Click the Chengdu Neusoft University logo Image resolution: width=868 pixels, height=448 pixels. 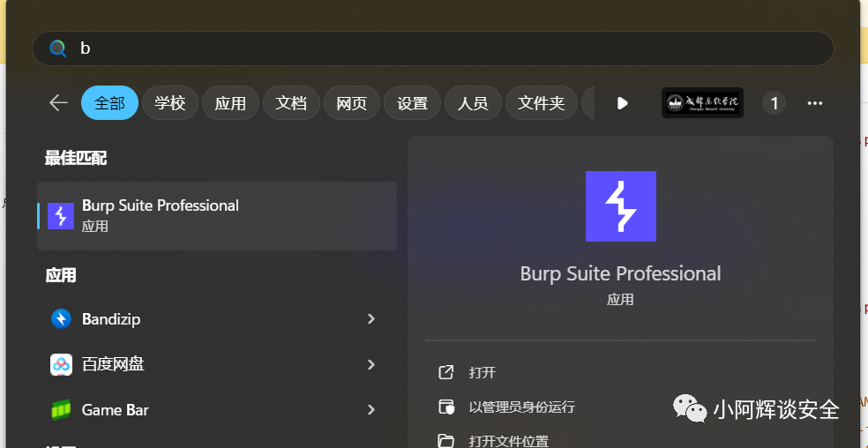tap(702, 103)
